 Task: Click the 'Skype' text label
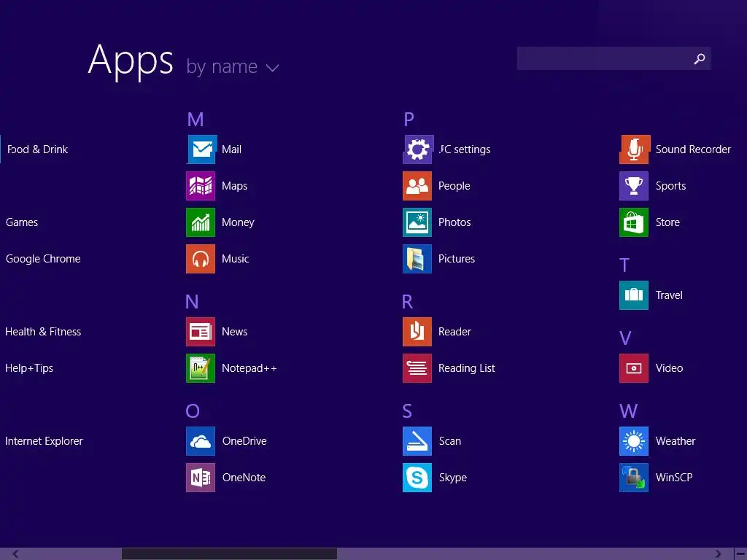tap(452, 477)
